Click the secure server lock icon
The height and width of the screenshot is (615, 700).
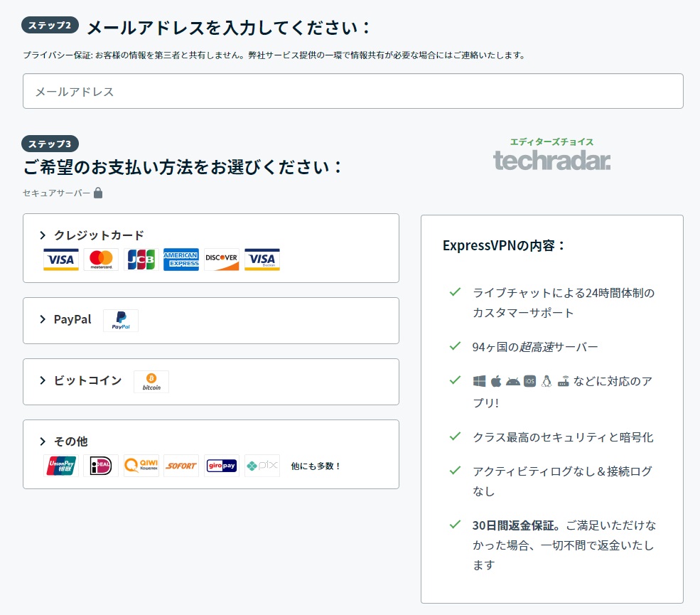[98, 193]
